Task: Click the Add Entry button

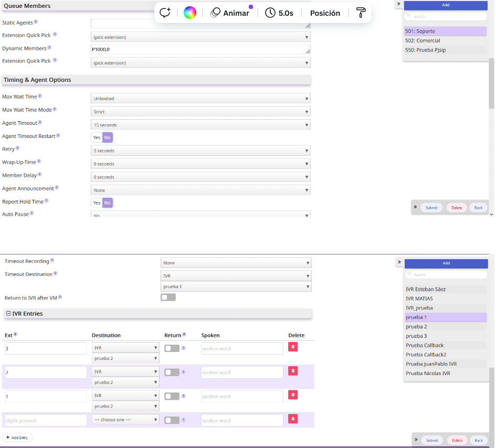Action: [18, 437]
